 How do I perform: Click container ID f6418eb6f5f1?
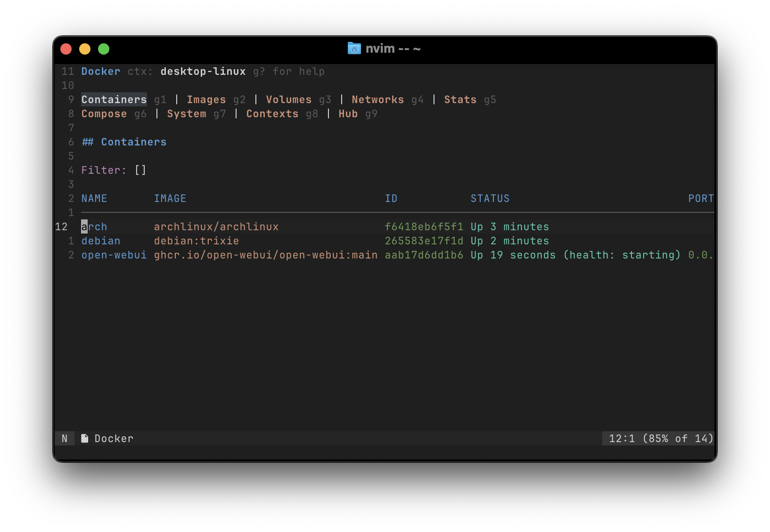click(424, 226)
